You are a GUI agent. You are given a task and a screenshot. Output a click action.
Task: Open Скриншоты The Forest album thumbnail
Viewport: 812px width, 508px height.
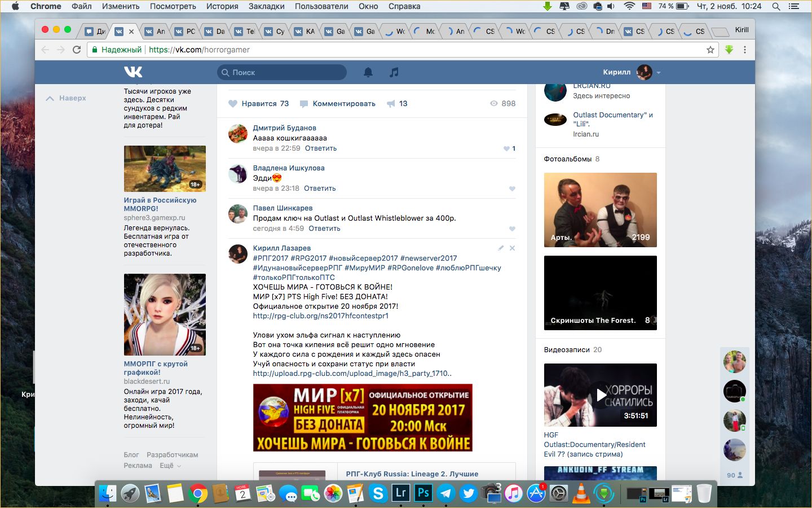(x=601, y=293)
